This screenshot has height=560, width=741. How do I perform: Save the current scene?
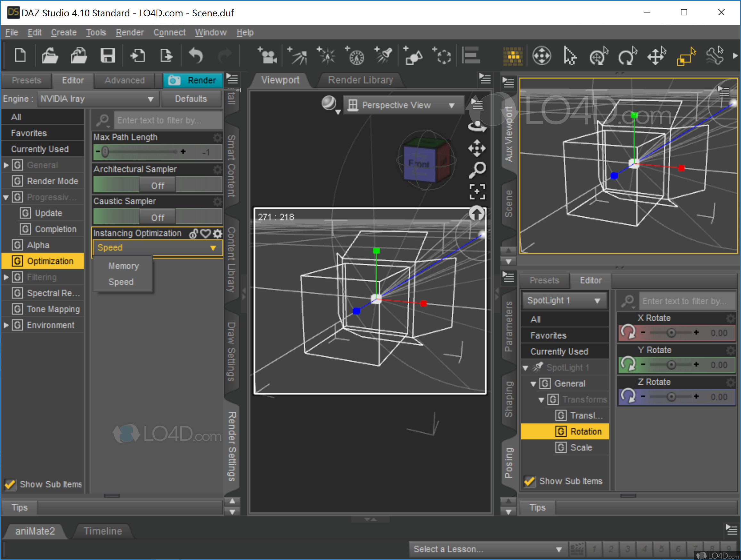coord(109,55)
